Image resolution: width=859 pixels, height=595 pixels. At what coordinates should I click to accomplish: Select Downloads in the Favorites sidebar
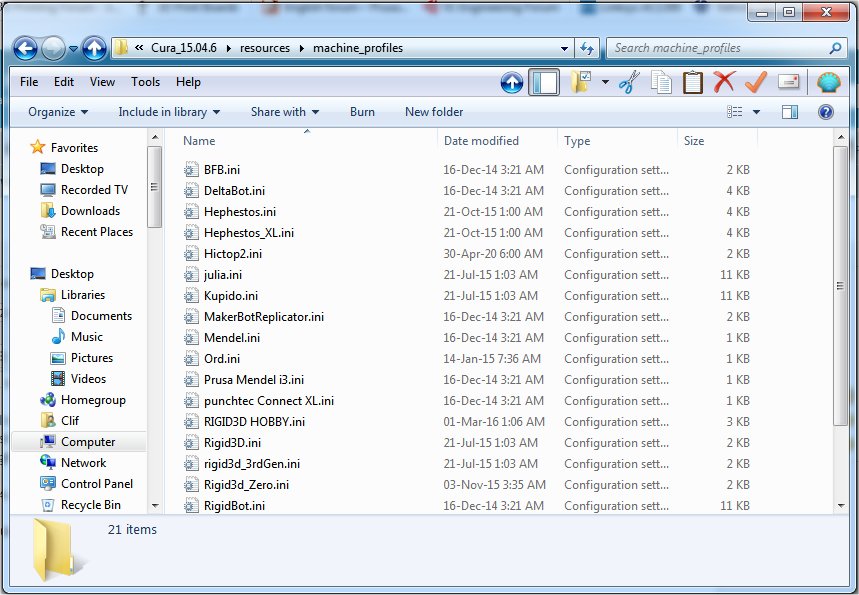pos(90,211)
